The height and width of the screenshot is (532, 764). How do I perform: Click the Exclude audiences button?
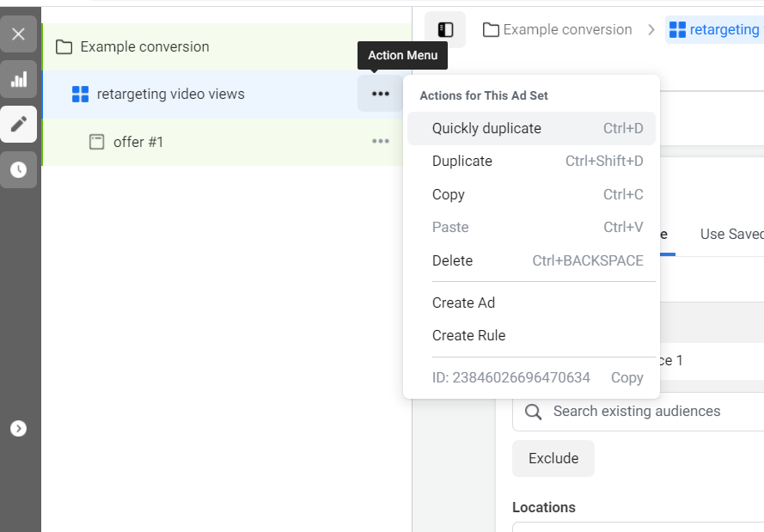click(553, 459)
